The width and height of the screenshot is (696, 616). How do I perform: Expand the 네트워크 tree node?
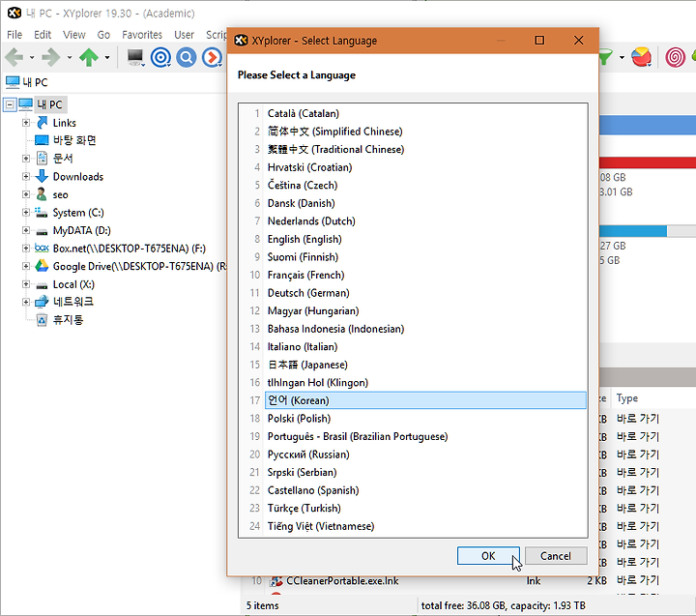(26, 302)
